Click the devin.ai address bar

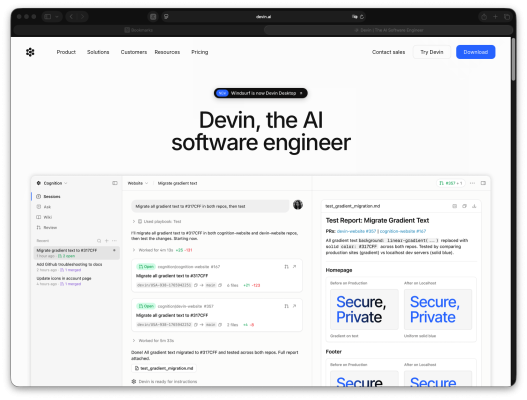pos(263,16)
